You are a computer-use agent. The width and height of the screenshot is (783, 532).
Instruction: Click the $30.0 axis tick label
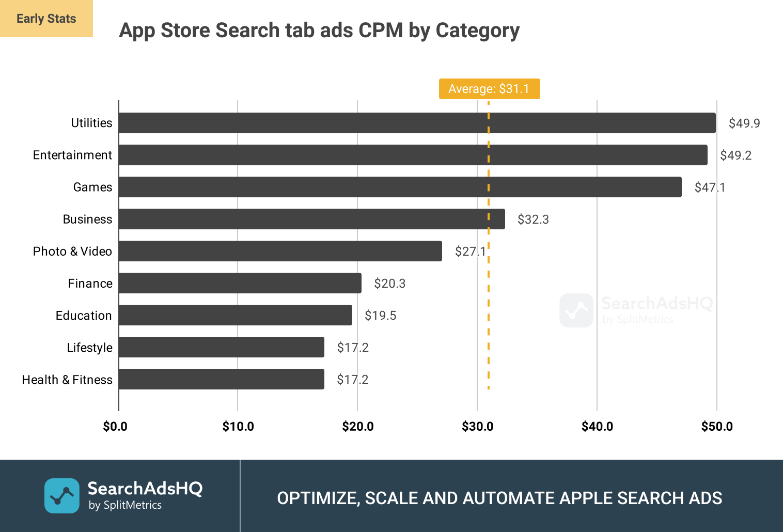(x=477, y=427)
